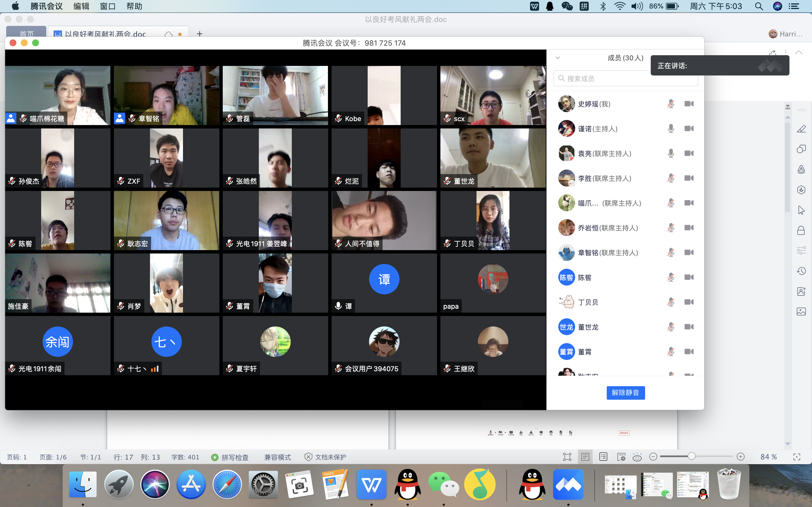Mute microphone of 袁亮 co-host
This screenshot has width=812, height=507.
[671, 154]
